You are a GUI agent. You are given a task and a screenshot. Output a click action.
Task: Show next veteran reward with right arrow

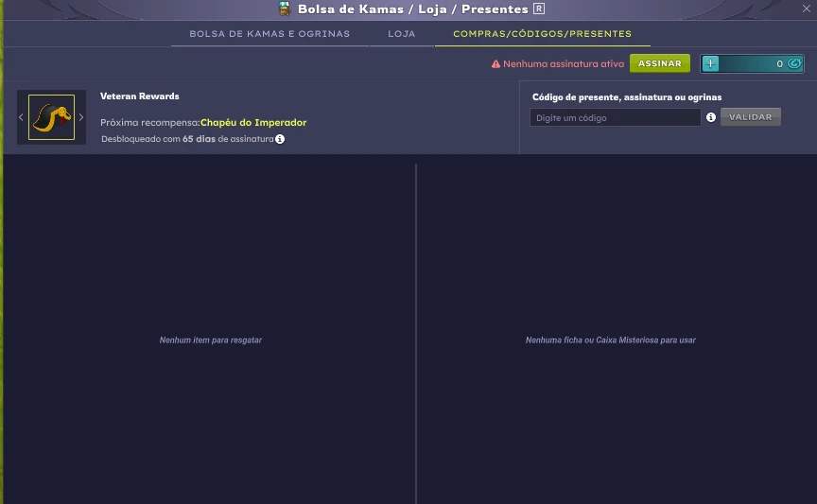pyautogui.click(x=81, y=117)
